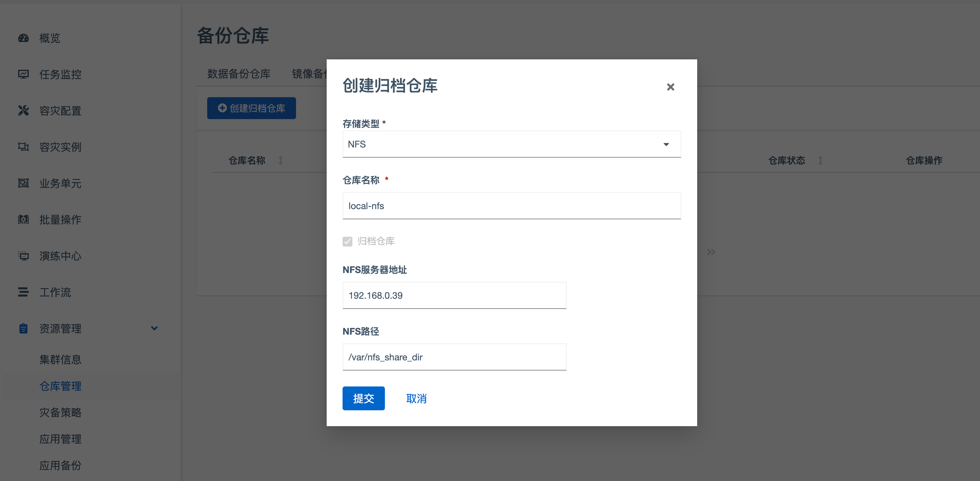Open 工作流 menu item
980x481 pixels.
(x=55, y=292)
